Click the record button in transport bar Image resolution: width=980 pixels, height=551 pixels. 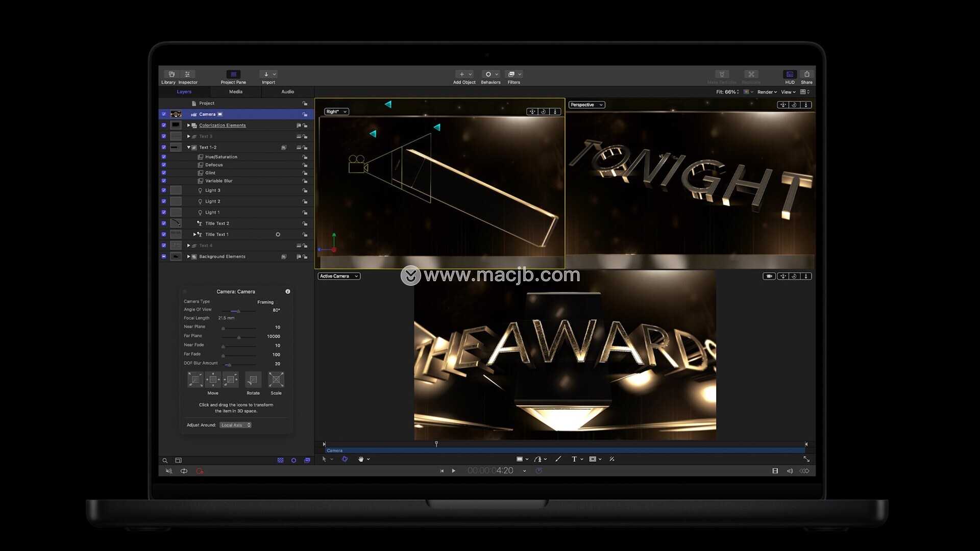[x=200, y=471]
